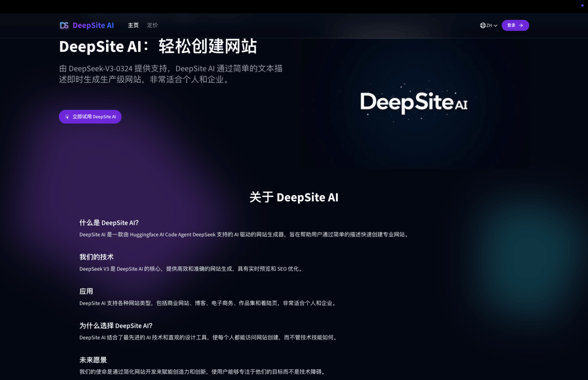This screenshot has width=588, height=380.
Task: Click paragraph mentioning Huggingface AI Code Agent
Action: [245, 235]
